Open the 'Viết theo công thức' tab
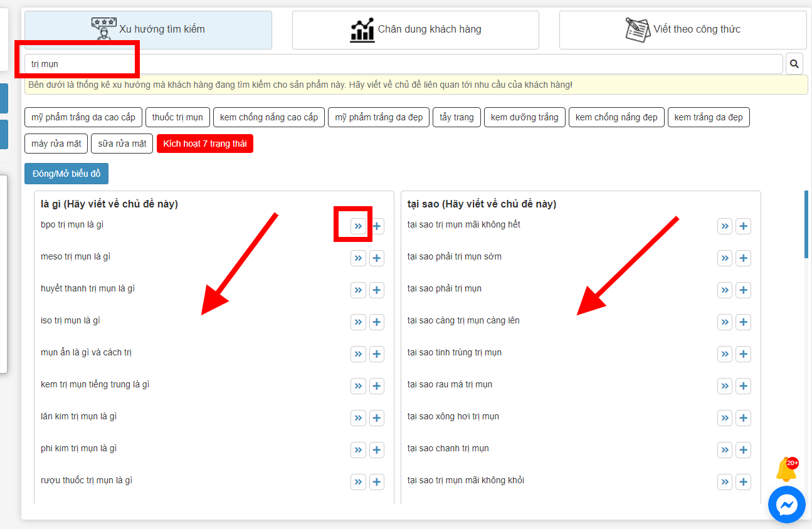The image size is (812, 529). click(683, 29)
